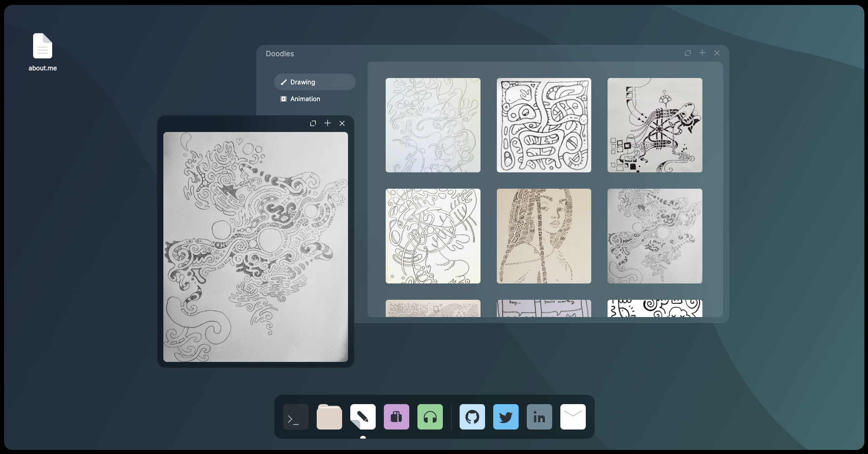Open the mail envelope icon in the dock
Screen dimensions: 868x454
[572, 417]
